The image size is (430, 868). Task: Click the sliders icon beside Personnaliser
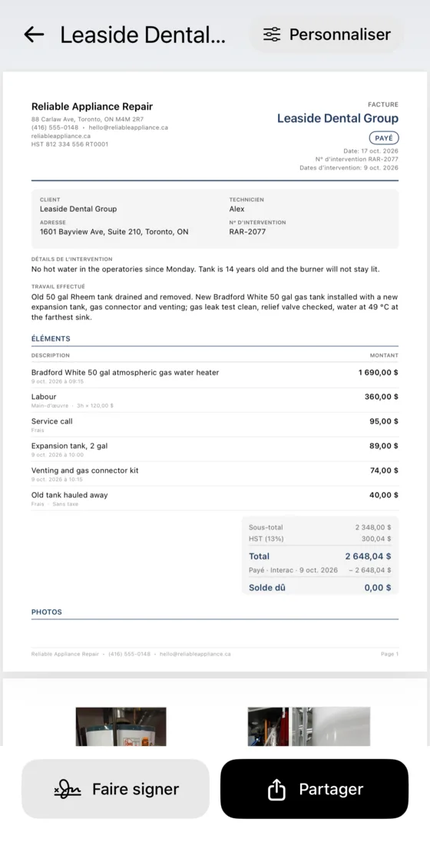pyautogui.click(x=272, y=35)
